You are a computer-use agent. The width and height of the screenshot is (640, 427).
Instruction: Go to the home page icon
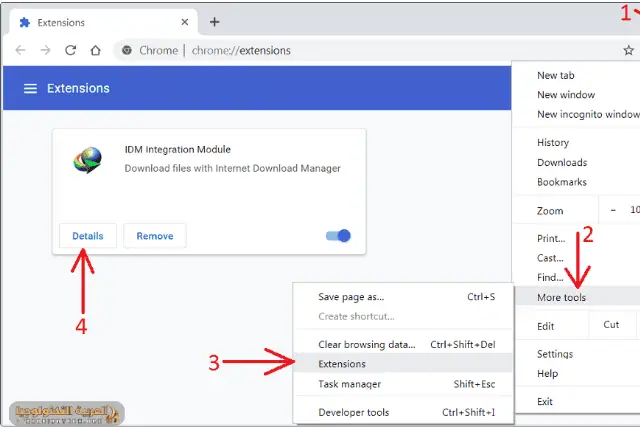tap(96, 50)
